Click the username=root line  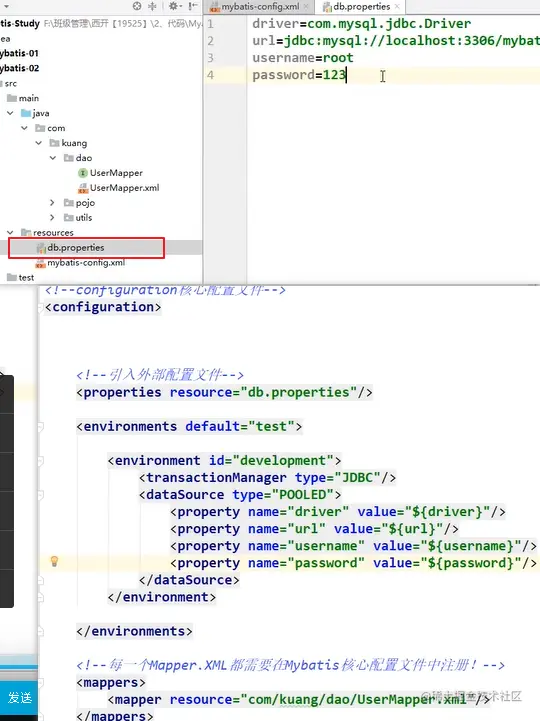pos(303,58)
